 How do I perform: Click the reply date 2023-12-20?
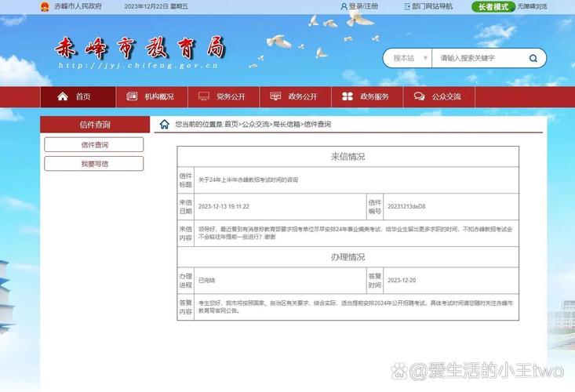402,280
